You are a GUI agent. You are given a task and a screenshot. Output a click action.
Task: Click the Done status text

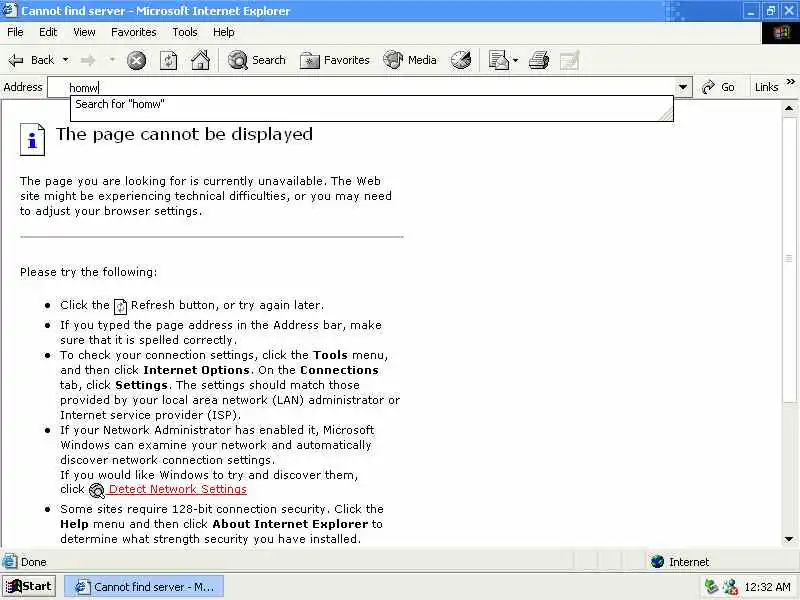(34, 562)
